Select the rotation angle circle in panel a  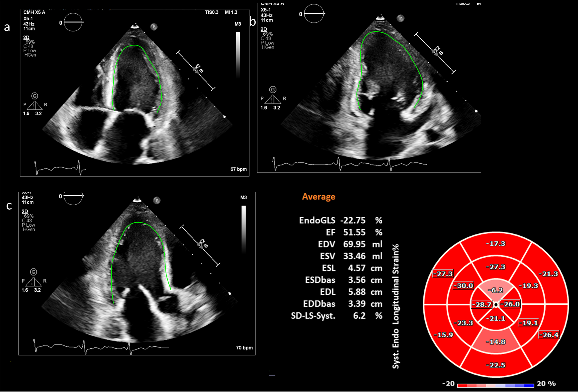click(73, 22)
